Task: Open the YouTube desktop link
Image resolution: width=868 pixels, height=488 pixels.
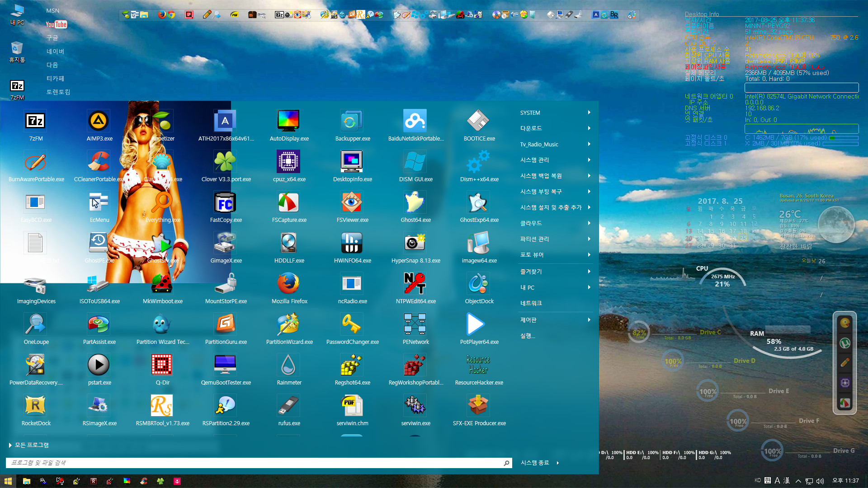Action: [57, 24]
